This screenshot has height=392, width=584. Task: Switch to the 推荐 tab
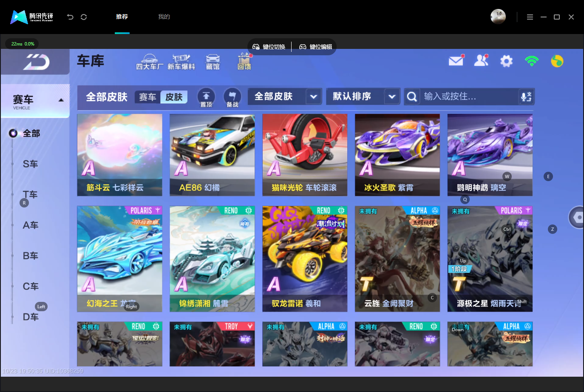tap(122, 17)
